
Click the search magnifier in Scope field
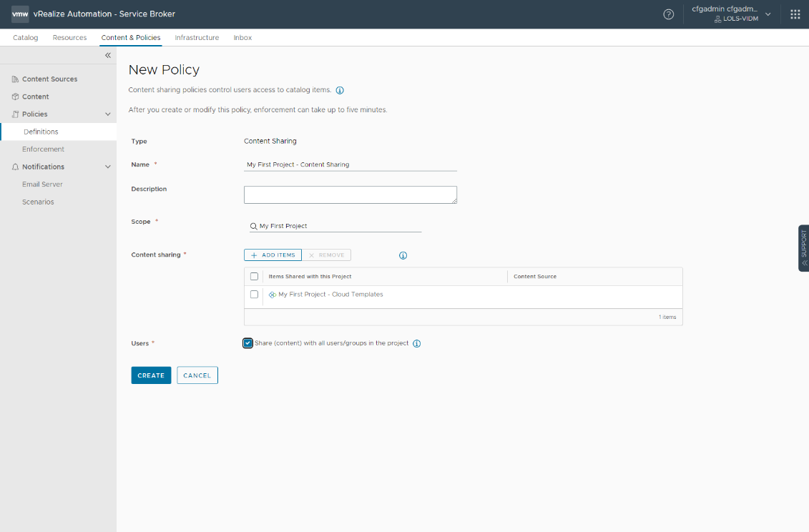tap(253, 226)
